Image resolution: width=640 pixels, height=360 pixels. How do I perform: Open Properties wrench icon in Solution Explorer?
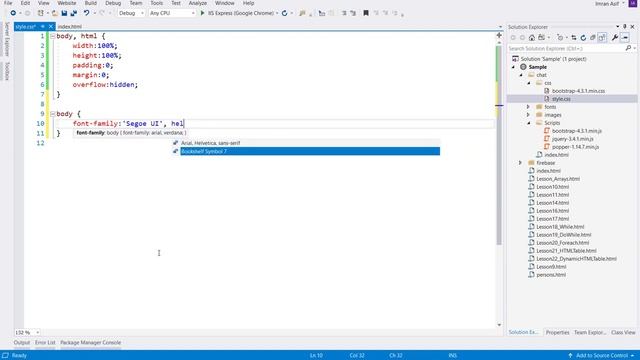coord(615,38)
